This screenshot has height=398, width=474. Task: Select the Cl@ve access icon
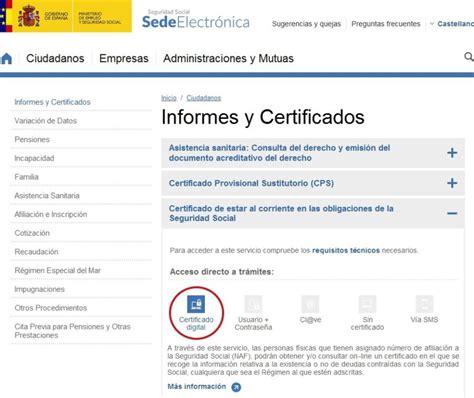click(310, 304)
